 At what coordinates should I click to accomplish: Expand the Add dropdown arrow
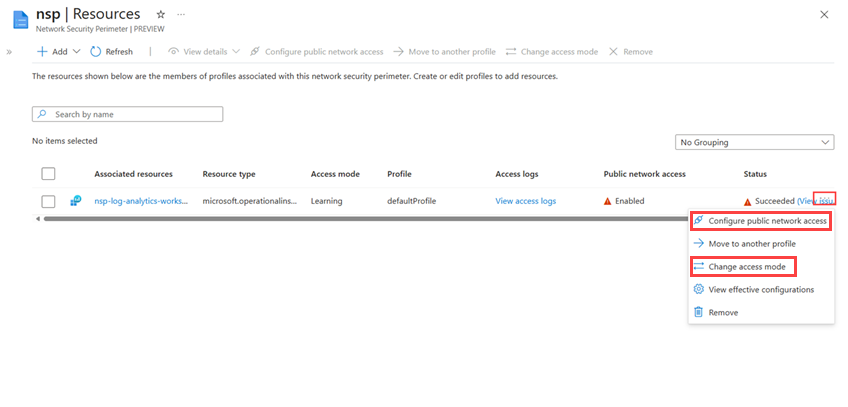click(77, 51)
